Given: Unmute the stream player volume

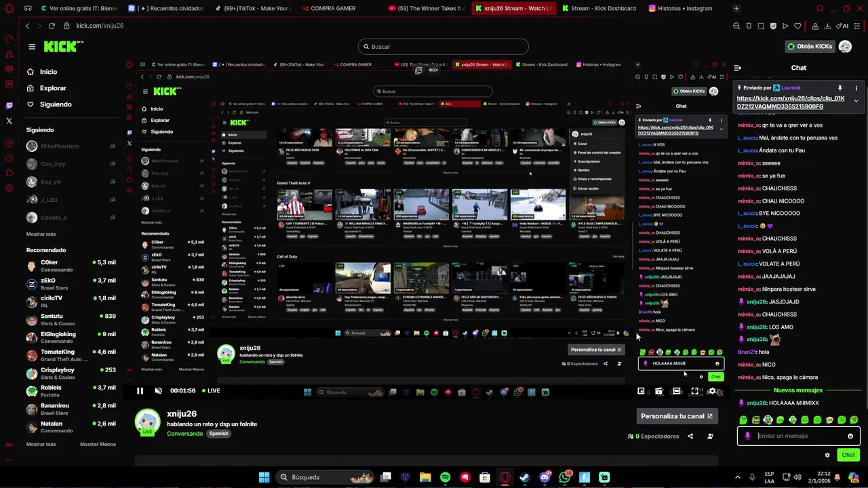Looking at the screenshot, I should point(158,390).
